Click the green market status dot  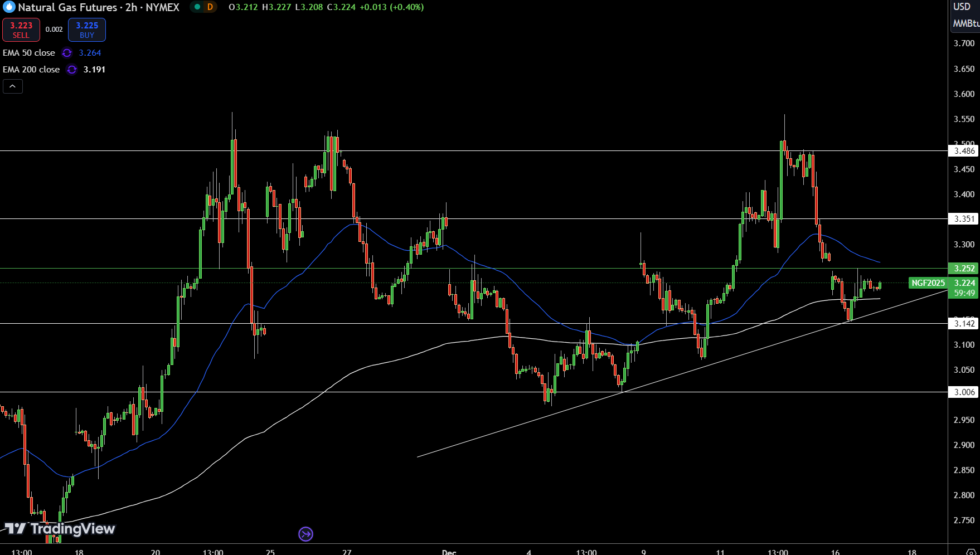197,7
